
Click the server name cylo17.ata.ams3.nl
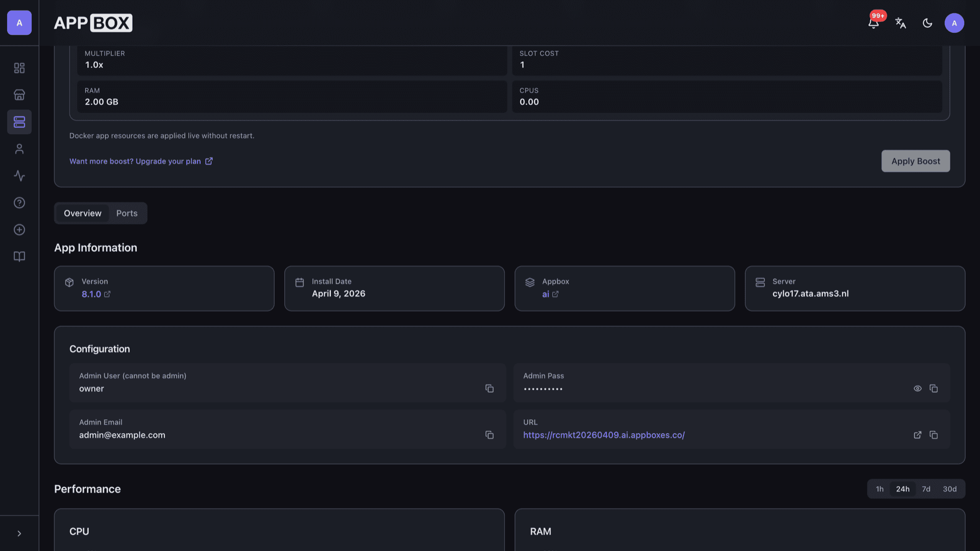[811, 294]
